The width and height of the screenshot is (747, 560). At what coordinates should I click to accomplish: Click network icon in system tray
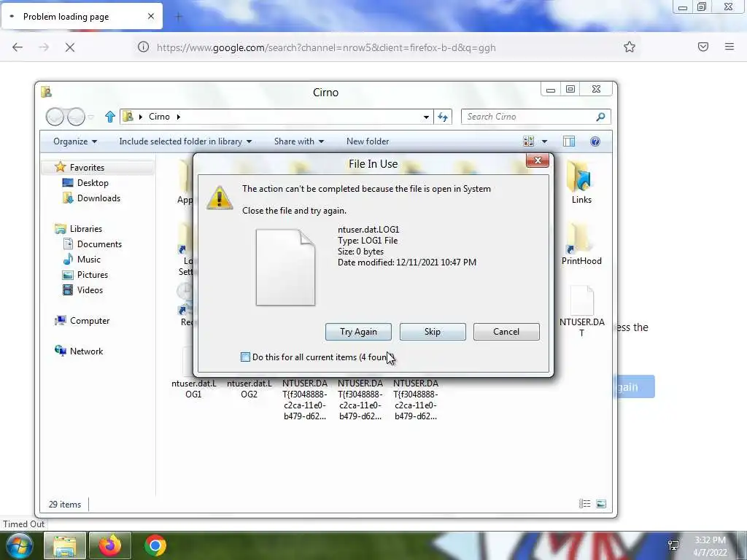673,545
